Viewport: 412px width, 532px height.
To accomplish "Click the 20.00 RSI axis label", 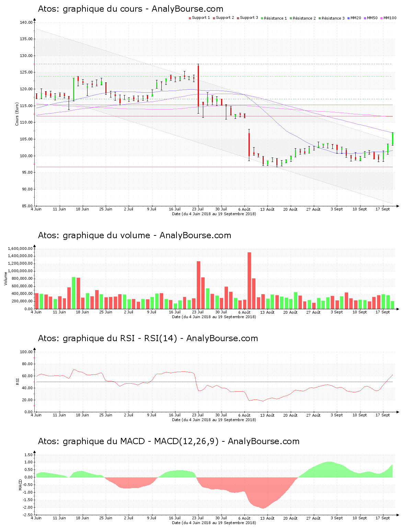I will 27,400.
